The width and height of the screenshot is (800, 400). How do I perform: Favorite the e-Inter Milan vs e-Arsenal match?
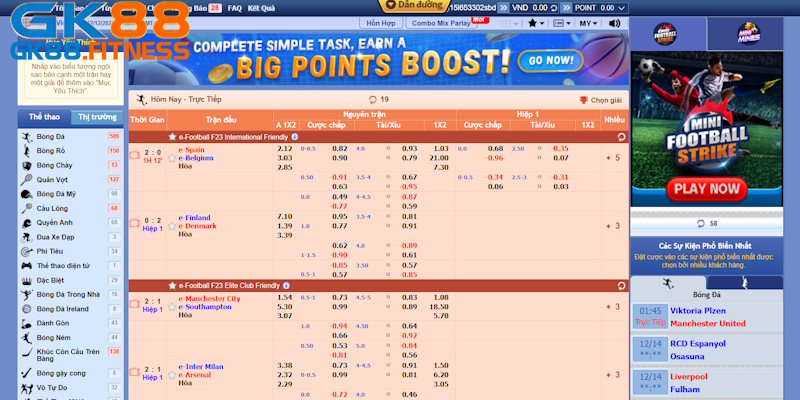click(x=172, y=375)
